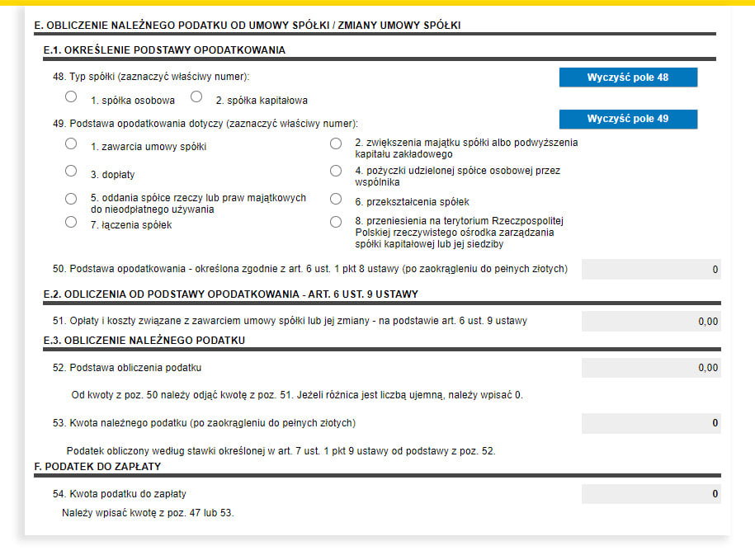This screenshot has width=755, height=560.
Task: Focus field 50 'Podstawa opodatkowania' input
Action: (x=650, y=270)
